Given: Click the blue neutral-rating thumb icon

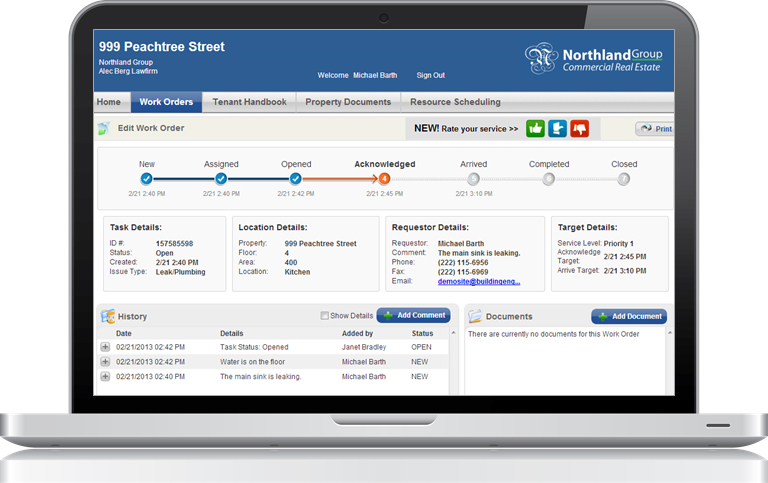Looking at the screenshot, I should pyautogui.click(x=557, y=129).
